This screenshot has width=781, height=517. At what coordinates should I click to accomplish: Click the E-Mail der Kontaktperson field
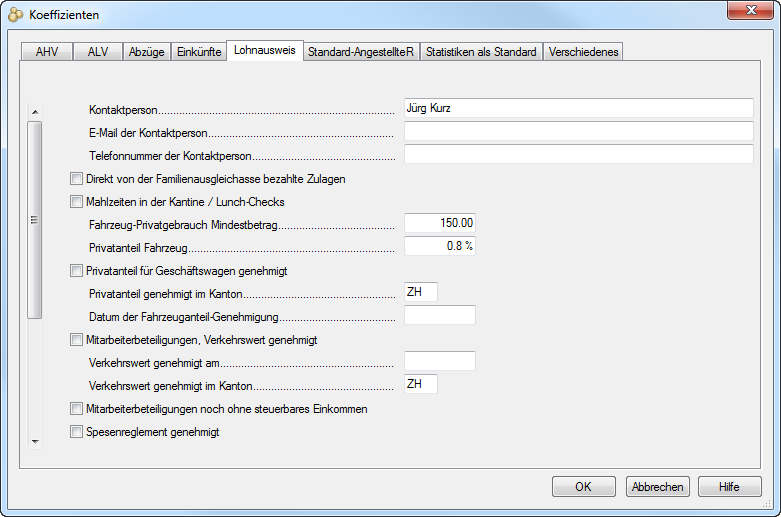tap(578, 131)
